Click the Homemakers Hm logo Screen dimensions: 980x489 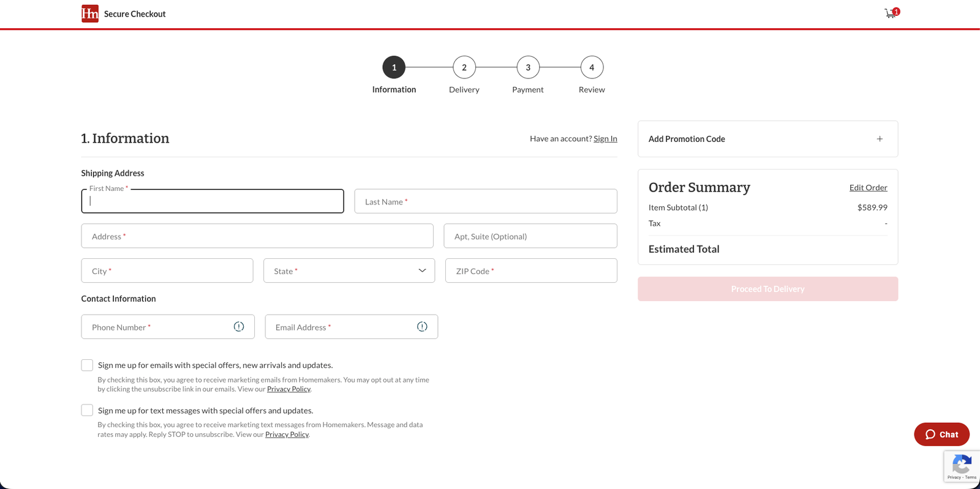point(90,13)
